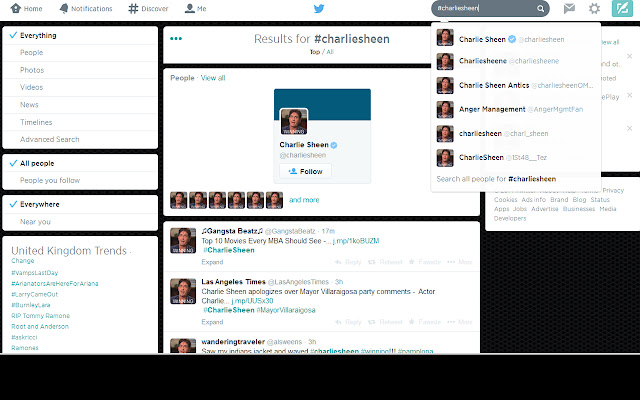
Task: Open the Discover hashtag tab
Action: tap(148, 8)
